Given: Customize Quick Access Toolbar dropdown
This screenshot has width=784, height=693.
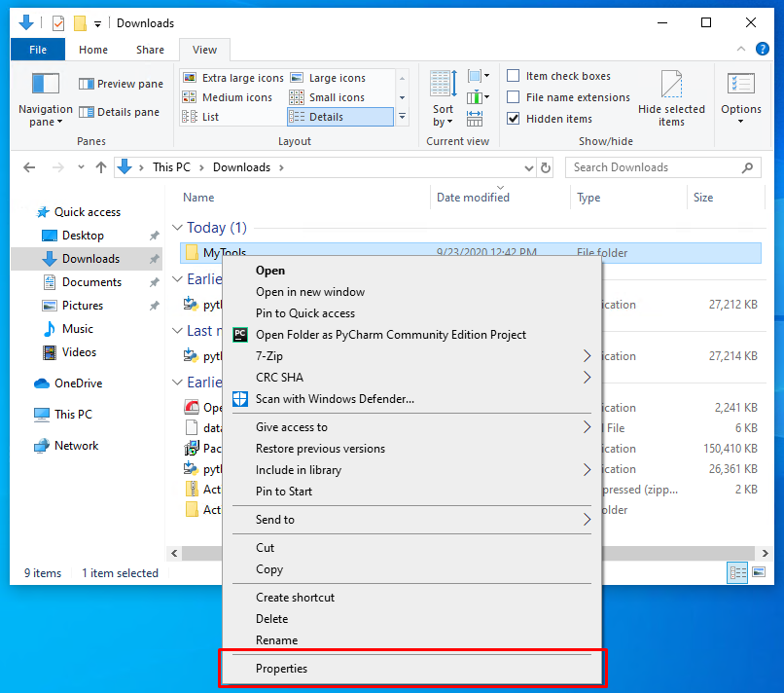Looking at the screenshot, I should click(98, 23).
